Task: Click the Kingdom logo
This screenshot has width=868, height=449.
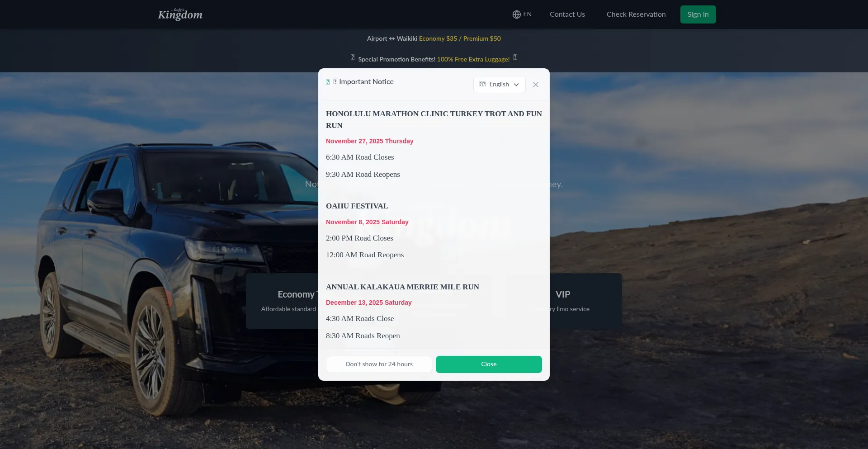Action: [x=180, y=14]
